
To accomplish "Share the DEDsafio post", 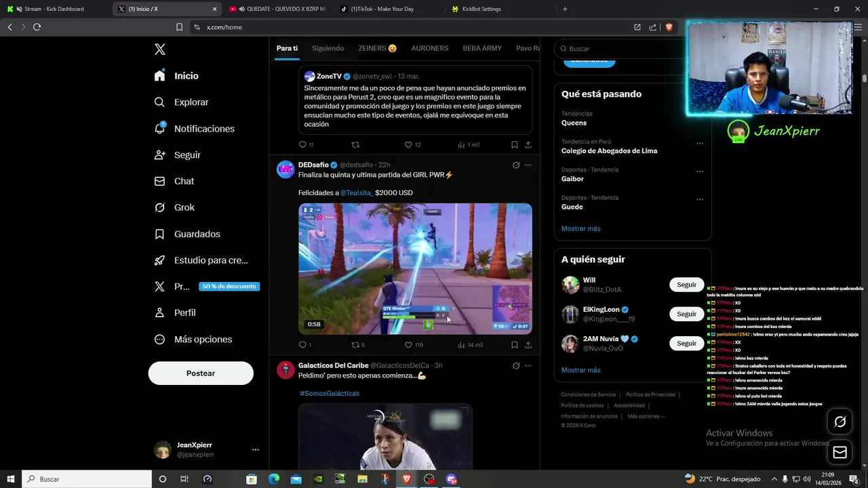I will coord(528,345).
